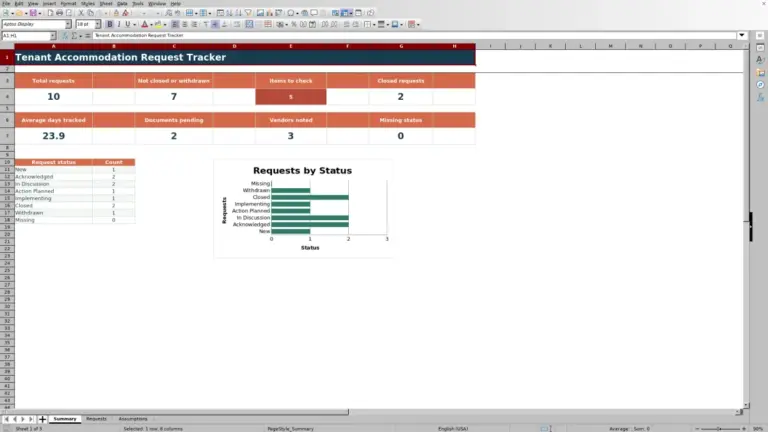
Task: Click the Format as percent icon
Action: [x=294, y=24]
